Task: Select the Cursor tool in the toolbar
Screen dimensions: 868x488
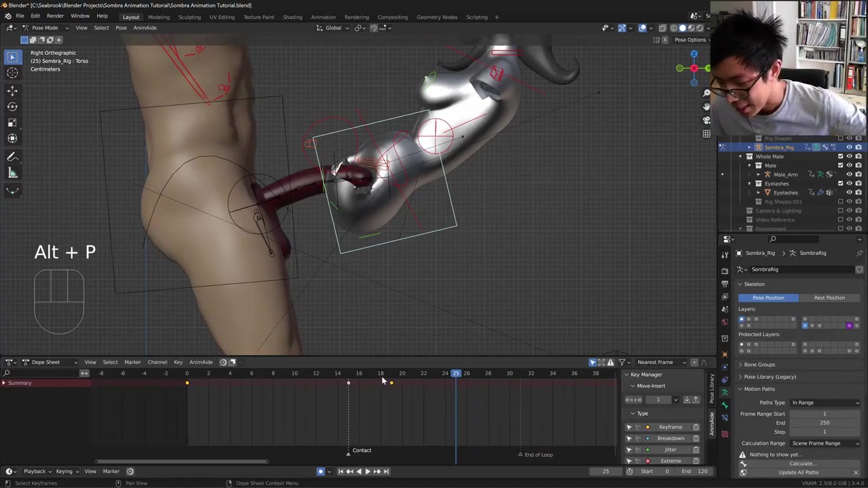Action: click(x=12, y=73)
